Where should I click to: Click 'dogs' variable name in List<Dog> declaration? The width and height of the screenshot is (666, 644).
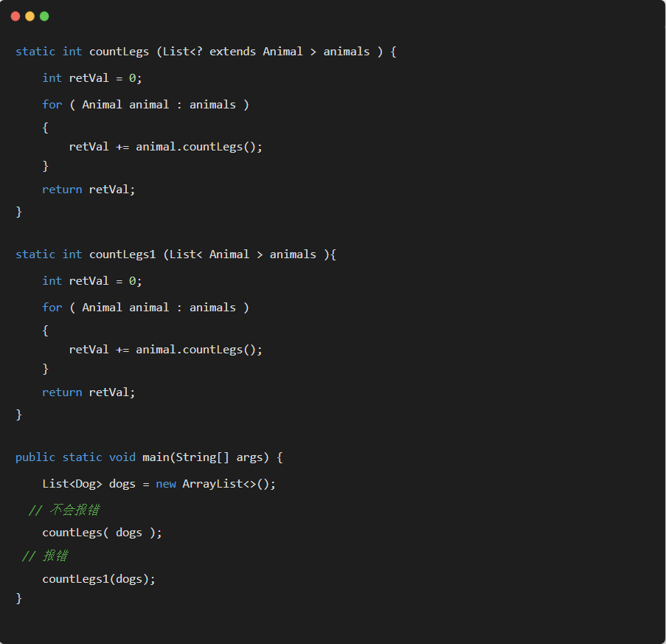(x=122, y=484)
